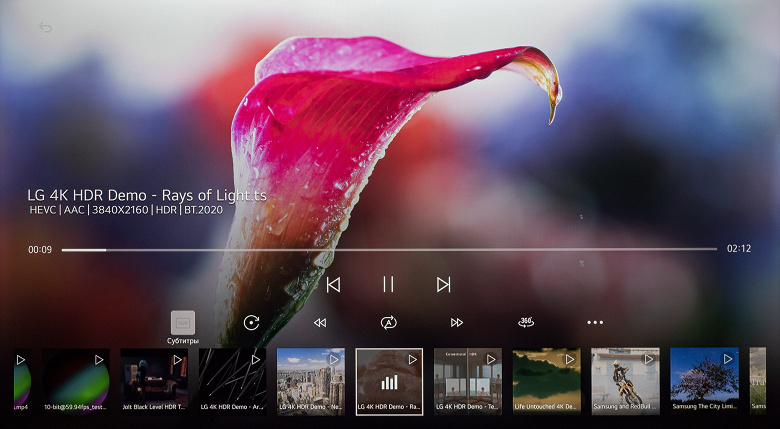Play the LG 4K HDR Demo - Te... thumbnail
Screen dimensions: 780x429
click(468, 382)
